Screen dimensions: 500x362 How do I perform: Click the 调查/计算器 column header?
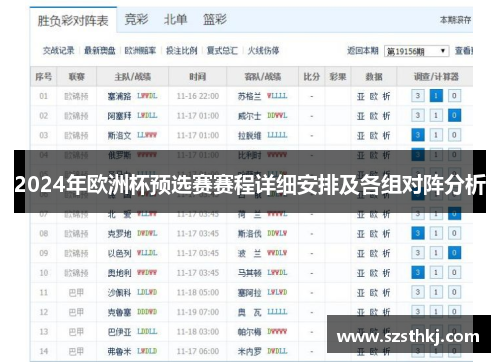pyautogui.click(x=436, y=77)
